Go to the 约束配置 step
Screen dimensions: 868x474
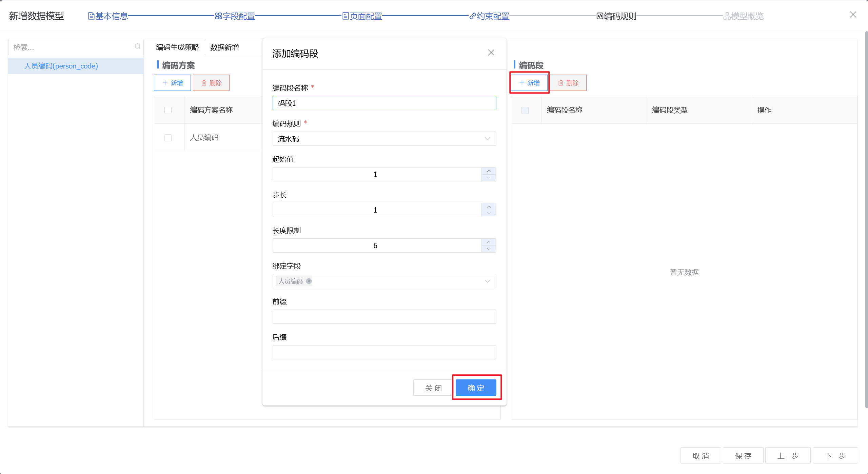tap(489, 16)
